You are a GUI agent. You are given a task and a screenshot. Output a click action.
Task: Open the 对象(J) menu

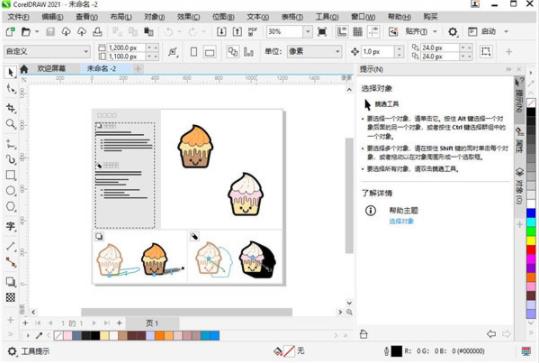[154, 17]
